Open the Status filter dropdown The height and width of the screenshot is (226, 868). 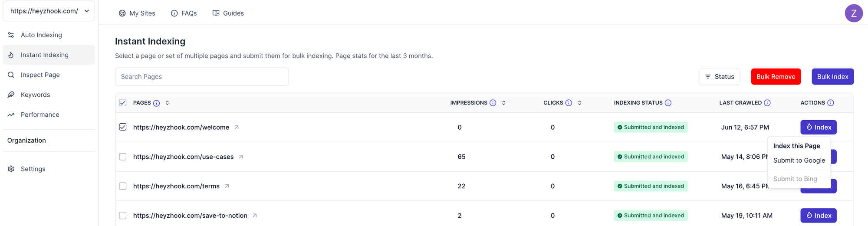pyautogui.click(x=719, y=77)
